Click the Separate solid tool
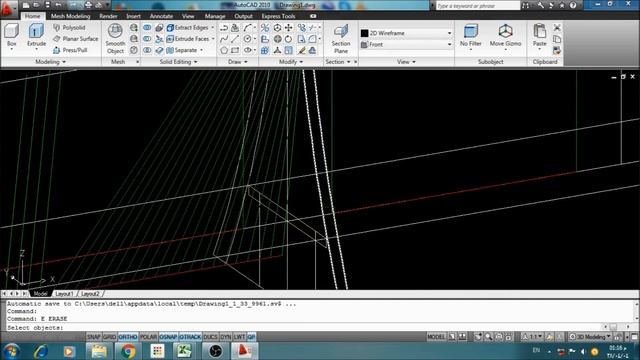 point(182,50)
